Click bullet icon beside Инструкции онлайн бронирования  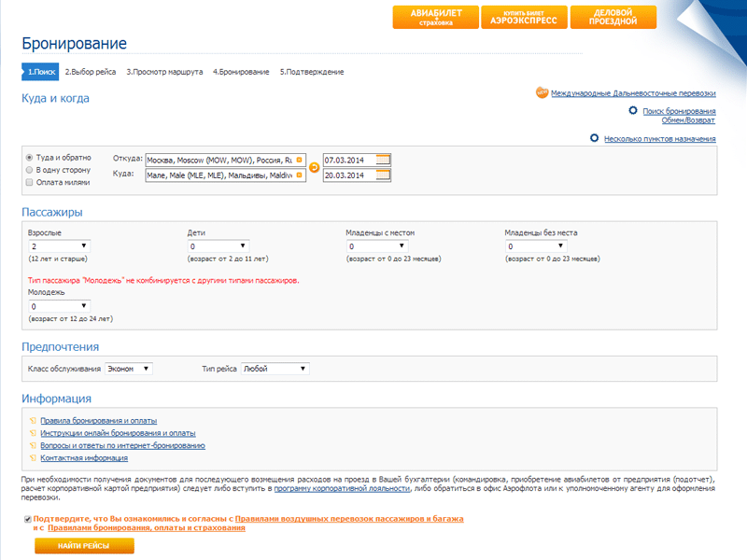click(x=33, y=433)
